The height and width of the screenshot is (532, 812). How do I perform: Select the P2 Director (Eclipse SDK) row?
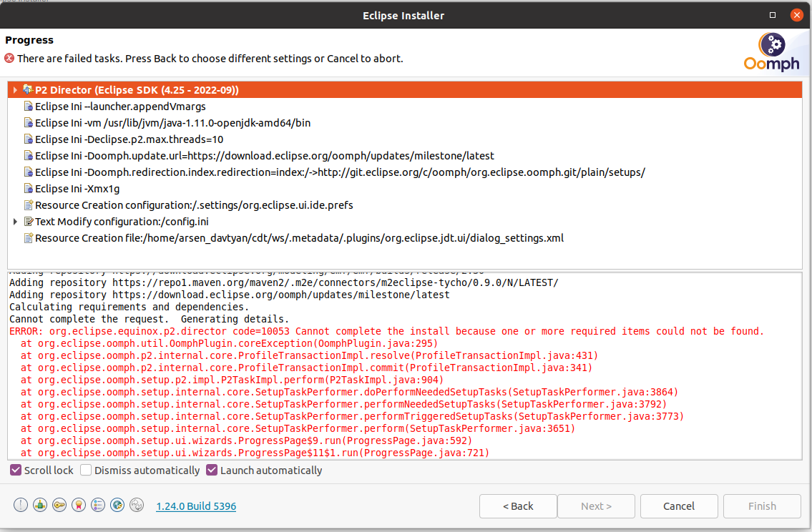coord(405,89)
